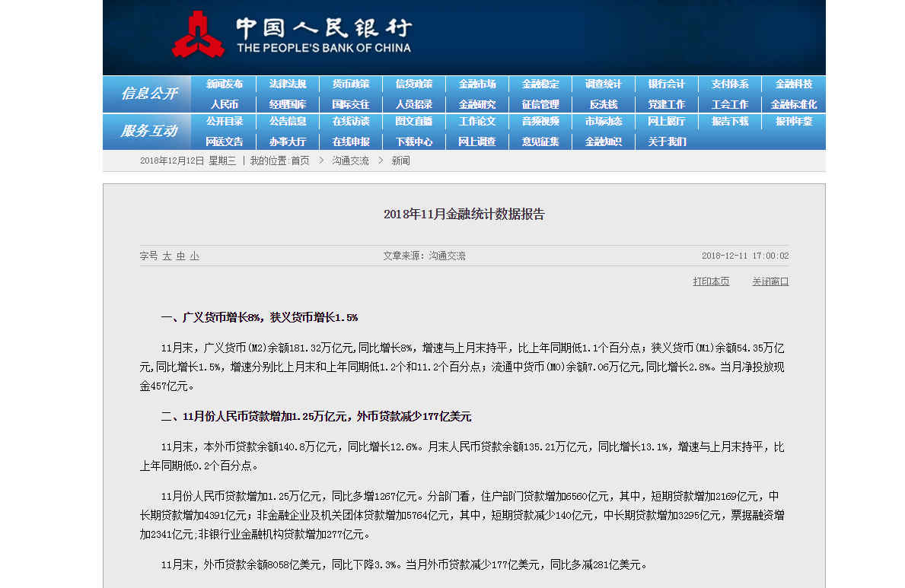Viewport: 905px width, 588px height.
Task: Navigate to 人民币 section
Action: (x=225, y=104)
